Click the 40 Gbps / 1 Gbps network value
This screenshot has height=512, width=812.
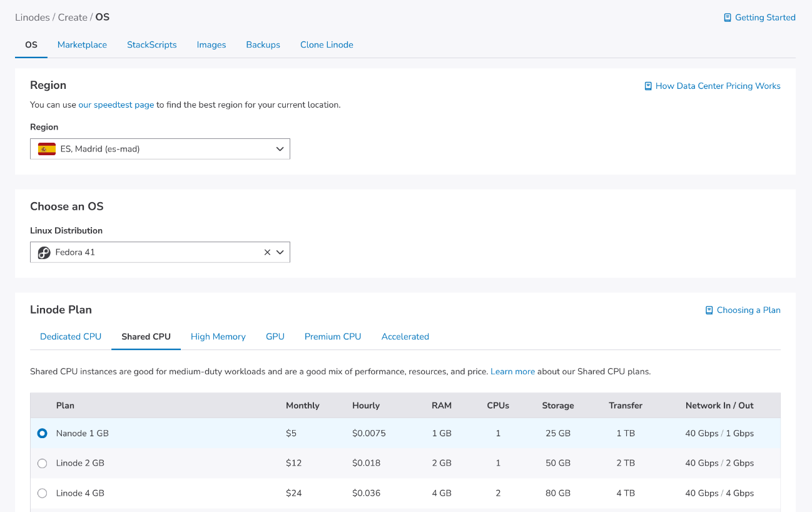(719, 433)
